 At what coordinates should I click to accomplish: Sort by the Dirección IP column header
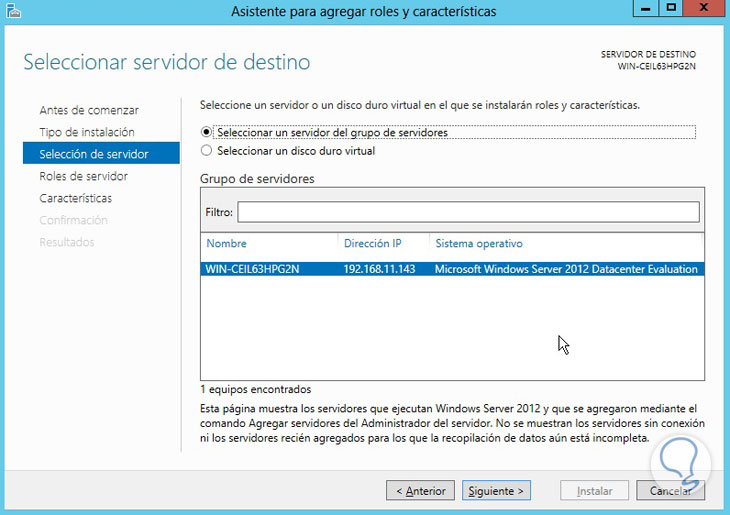pyautogui.click(x=372, y=244)
